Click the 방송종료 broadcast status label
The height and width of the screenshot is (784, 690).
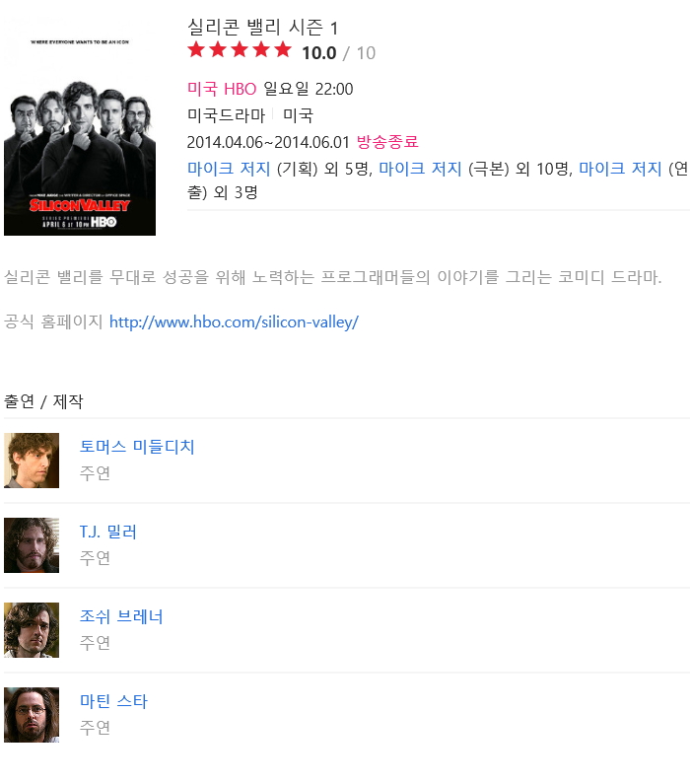coord(387,142)
